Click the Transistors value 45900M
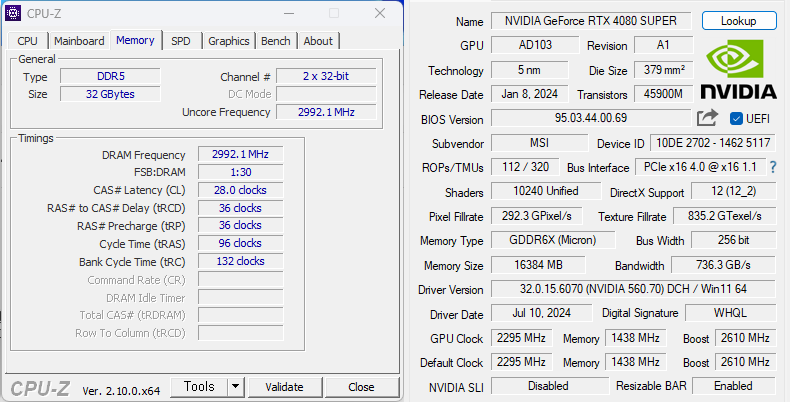The image size is (790, 402). point(663,94)
